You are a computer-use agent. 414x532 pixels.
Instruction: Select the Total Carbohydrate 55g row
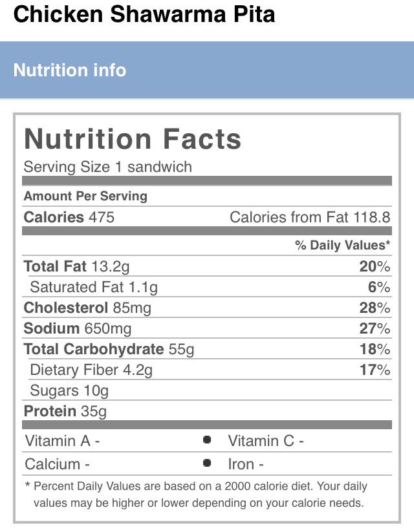click(207, 349)
